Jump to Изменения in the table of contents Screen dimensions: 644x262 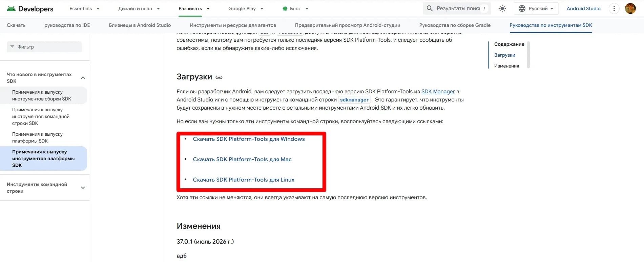(x=506, y=66)
